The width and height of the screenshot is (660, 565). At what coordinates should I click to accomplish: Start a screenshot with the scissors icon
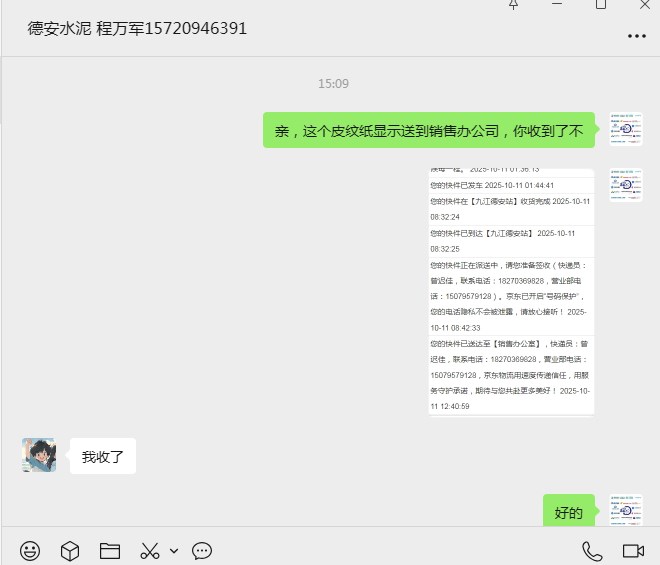pos(150,550)
